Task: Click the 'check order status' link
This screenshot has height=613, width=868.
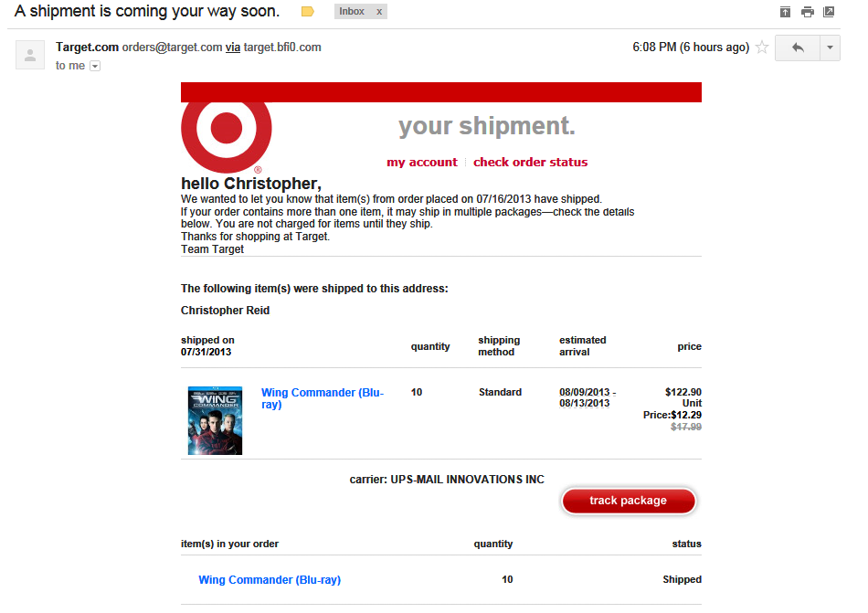Action: click(530, 162)
